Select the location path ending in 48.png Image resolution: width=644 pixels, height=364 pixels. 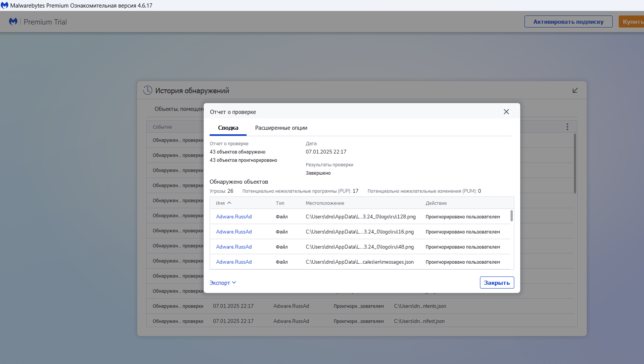[360, 247]
